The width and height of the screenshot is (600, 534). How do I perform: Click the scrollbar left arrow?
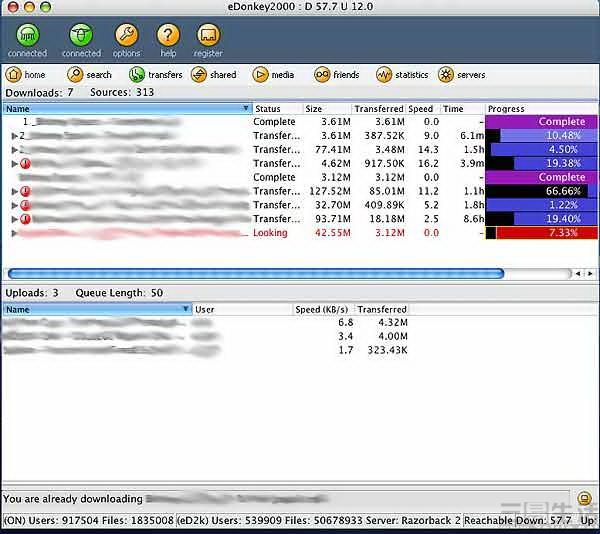coord(578,274)
